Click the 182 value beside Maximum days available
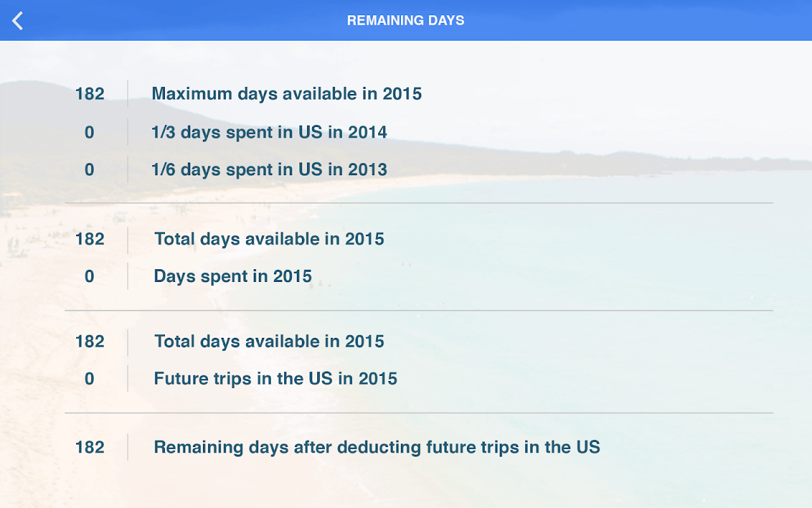The height and width of the screenshot is (508, 812). coord(89,94)
